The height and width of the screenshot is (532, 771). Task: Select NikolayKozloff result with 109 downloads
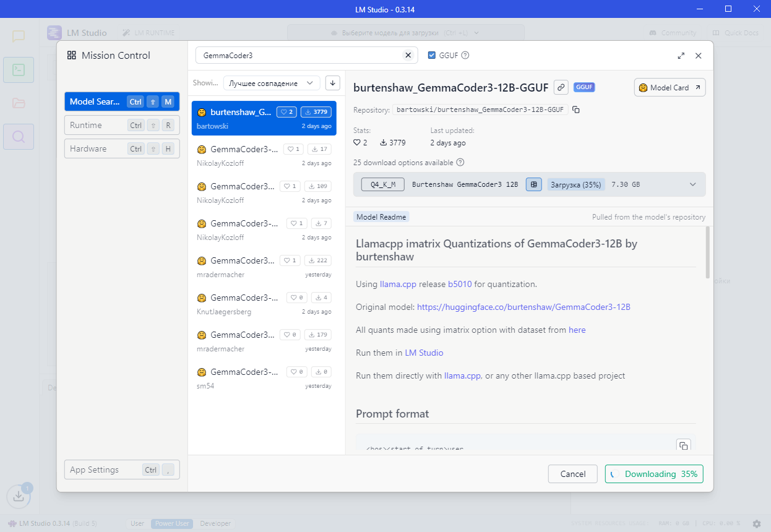[x=264, y=192]
